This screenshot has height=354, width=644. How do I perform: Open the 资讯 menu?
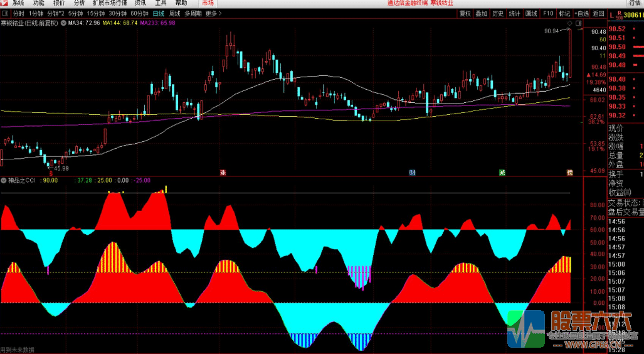tap(140, 3)
